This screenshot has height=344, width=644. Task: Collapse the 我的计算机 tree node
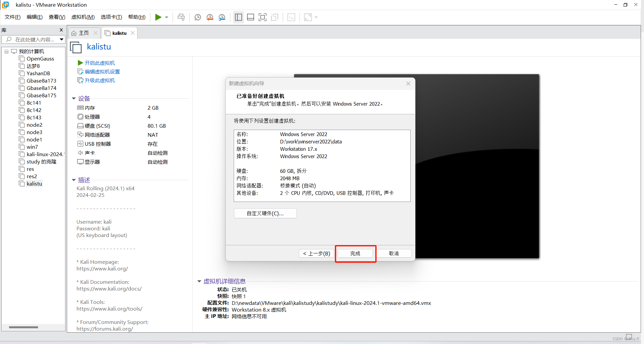coord(6,51)
